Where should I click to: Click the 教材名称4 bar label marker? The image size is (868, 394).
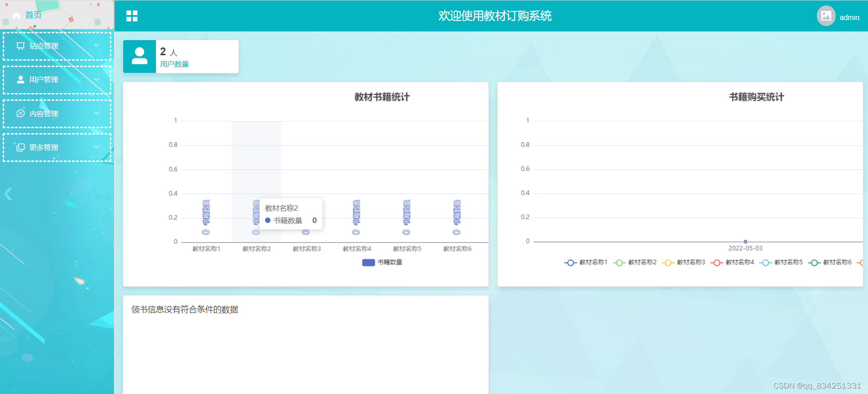[x=356, y=217]
